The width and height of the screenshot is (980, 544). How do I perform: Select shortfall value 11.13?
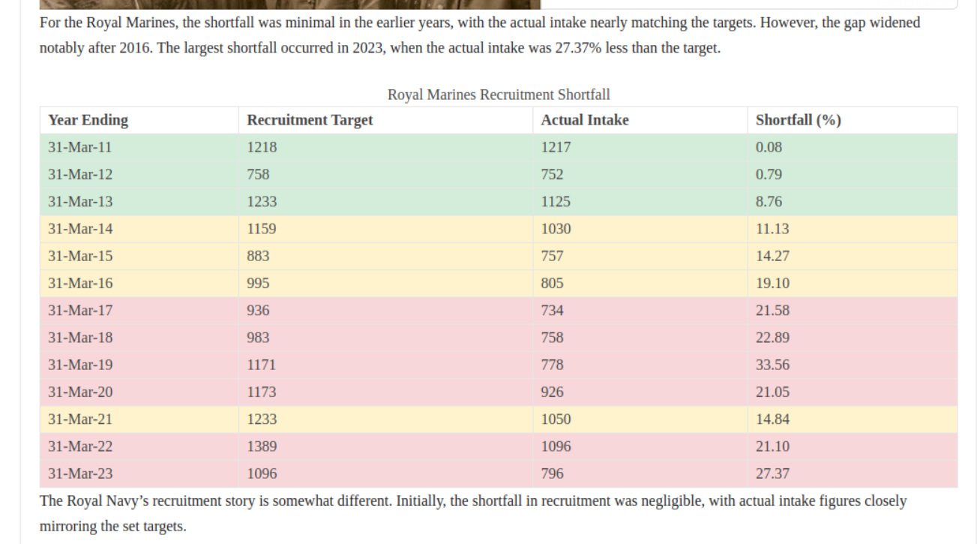coord(853,229)
